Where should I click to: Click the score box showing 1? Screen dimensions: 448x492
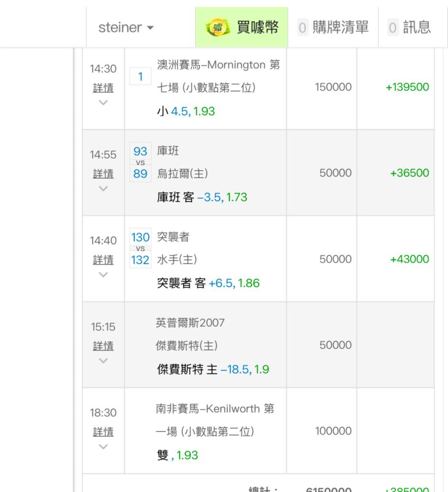coord(140,76)
